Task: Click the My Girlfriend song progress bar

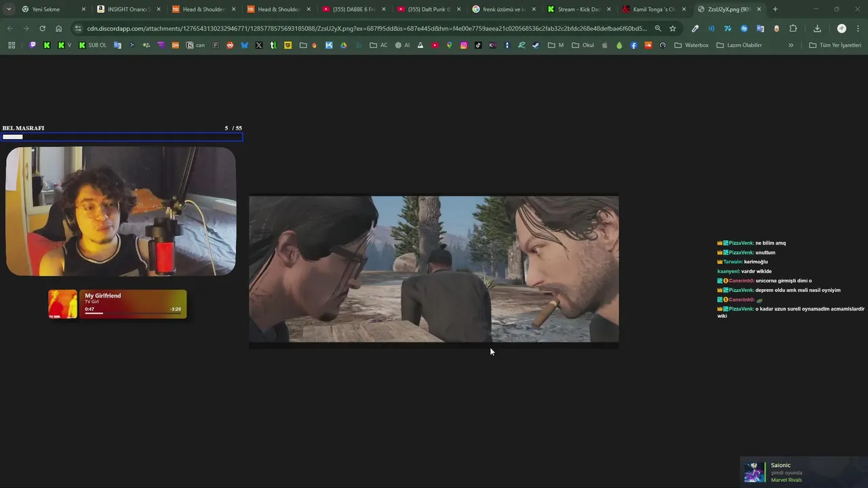Action: point(133,313)
